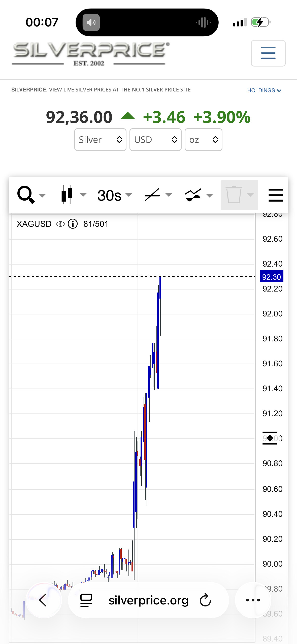
Task: Open the oz weight unit dropdown
Action: coord(203,140)
